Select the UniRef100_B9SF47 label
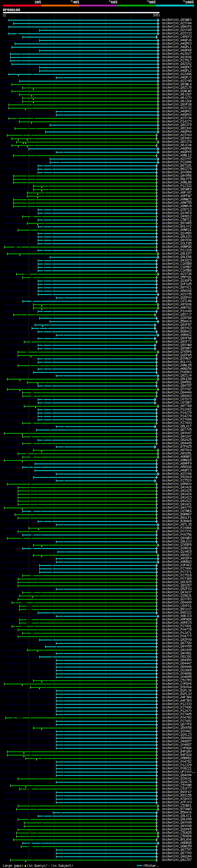The image size is (197, 868). [177, 792]
